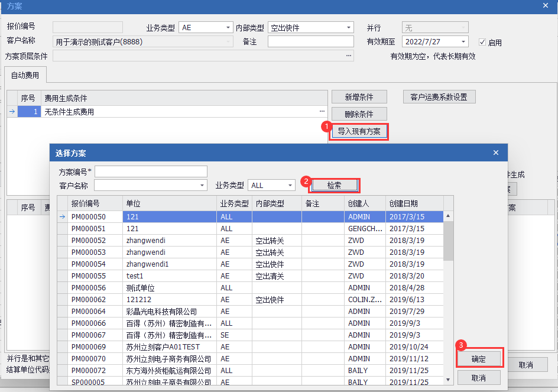The image size is (558, 392).
Task: Click scrollbar down arrow in plan list
Action: (449, 380)
